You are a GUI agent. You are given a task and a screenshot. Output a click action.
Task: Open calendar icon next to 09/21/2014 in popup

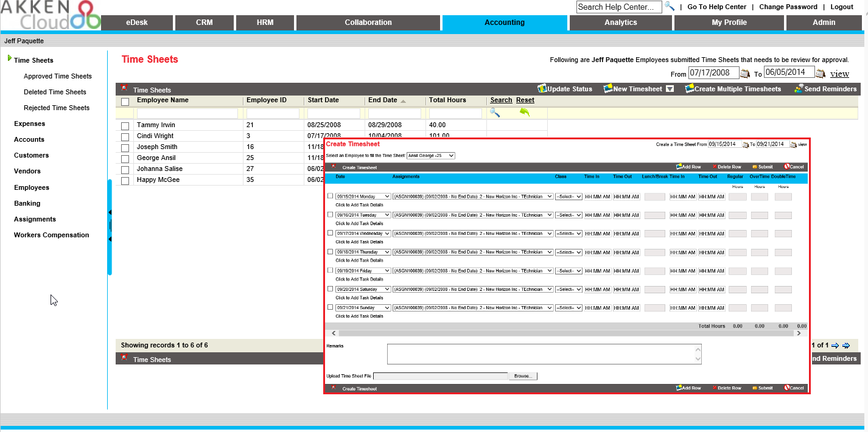793,145
